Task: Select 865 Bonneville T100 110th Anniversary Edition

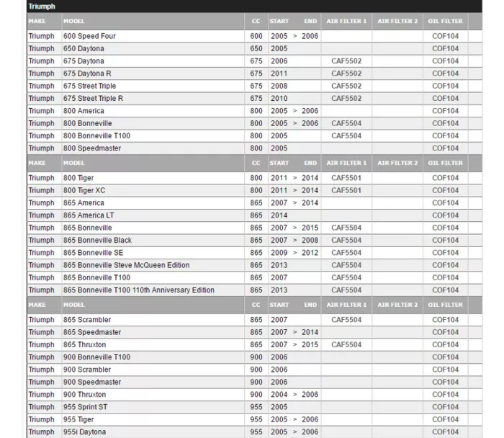Action: click(139, 290)
